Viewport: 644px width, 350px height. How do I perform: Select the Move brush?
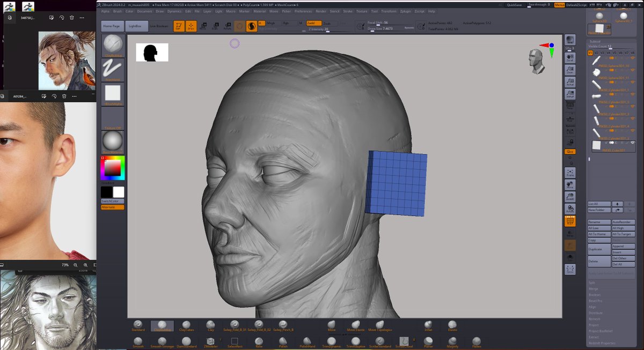[x=332, y=326]
